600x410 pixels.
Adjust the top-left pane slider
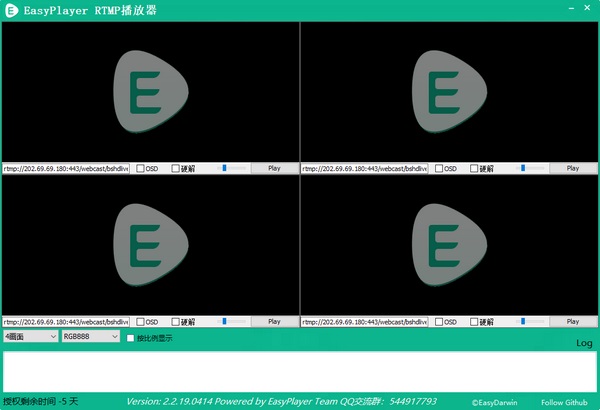(x=233, y=168)
